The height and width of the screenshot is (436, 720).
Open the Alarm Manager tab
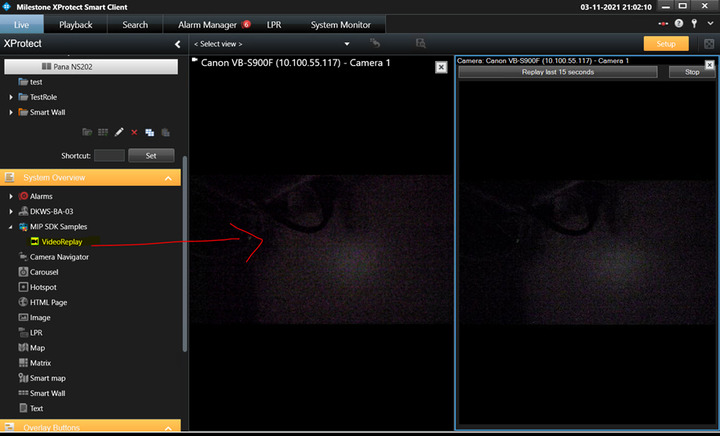pos(207,24)
